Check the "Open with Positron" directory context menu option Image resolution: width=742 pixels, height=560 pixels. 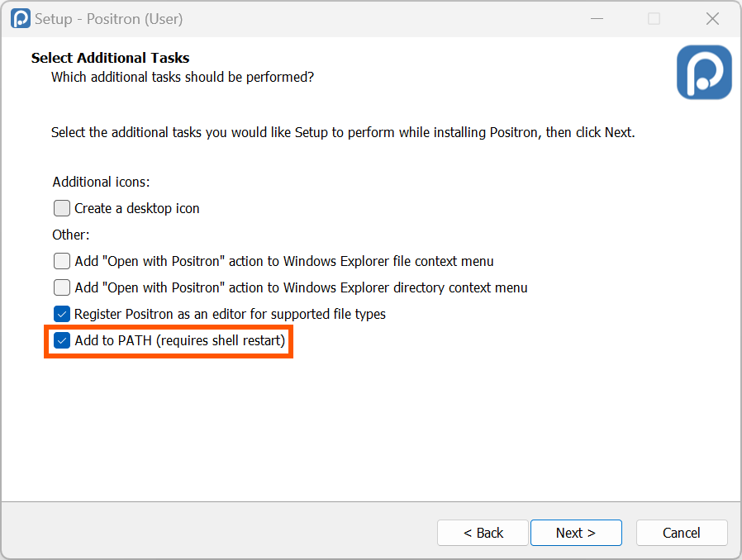click(x=61, y=287)
